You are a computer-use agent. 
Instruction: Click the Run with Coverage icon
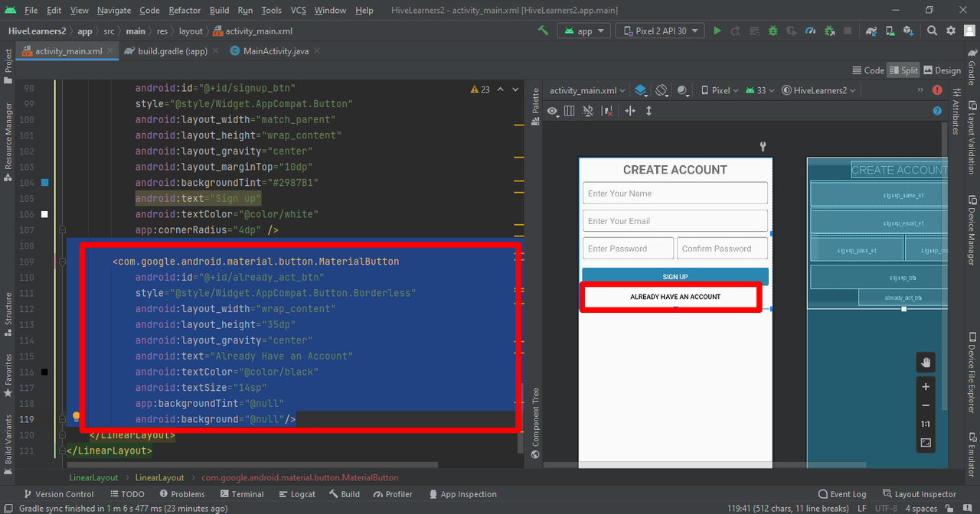(792, 31)
